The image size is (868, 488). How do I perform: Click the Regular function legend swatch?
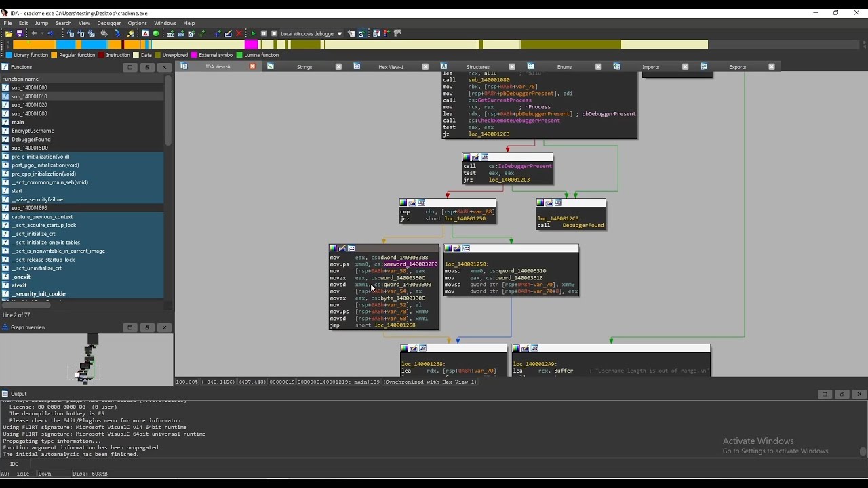(x=54, y=55)
